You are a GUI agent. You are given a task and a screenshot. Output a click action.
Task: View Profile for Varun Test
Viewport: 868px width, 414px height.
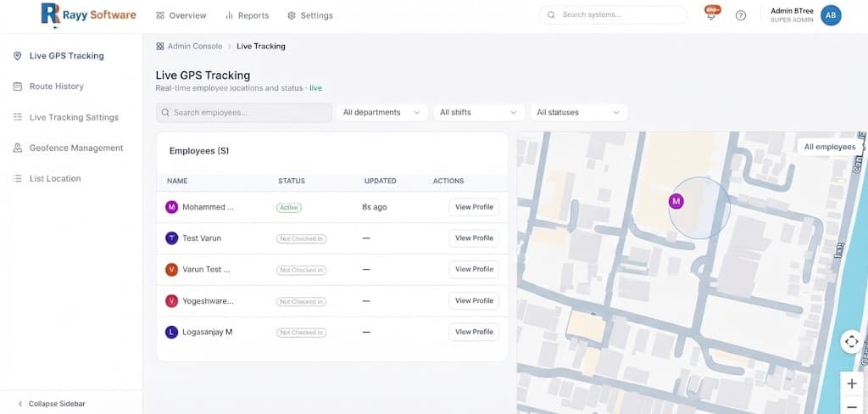coord(474,269)
